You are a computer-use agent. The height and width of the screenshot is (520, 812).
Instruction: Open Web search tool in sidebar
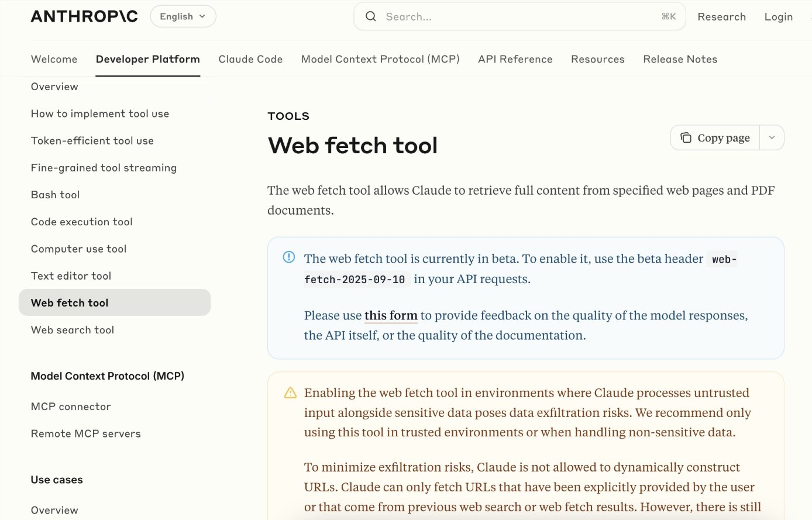click(x=73, y=330)
